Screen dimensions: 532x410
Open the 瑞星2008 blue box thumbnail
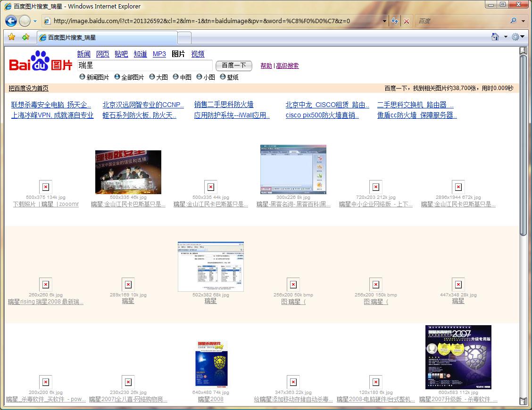point(211,365)
